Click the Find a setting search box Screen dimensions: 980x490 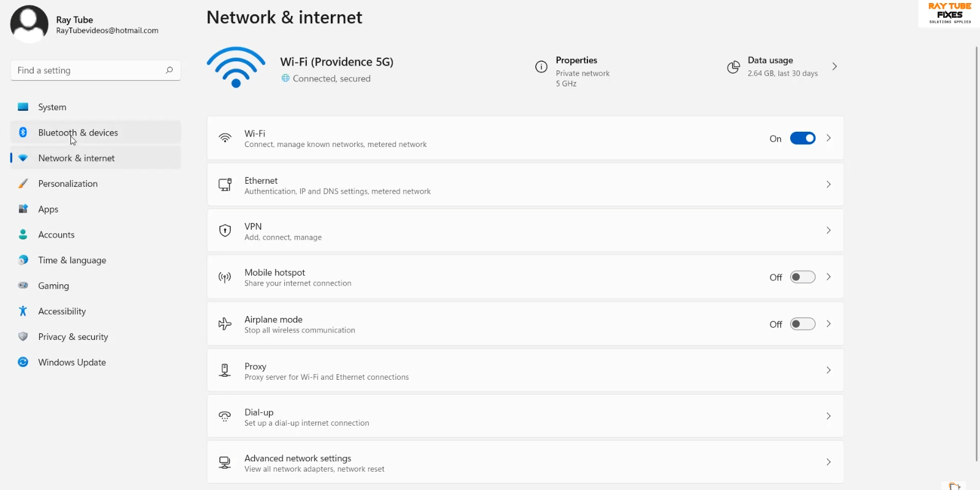pos(89,70)
